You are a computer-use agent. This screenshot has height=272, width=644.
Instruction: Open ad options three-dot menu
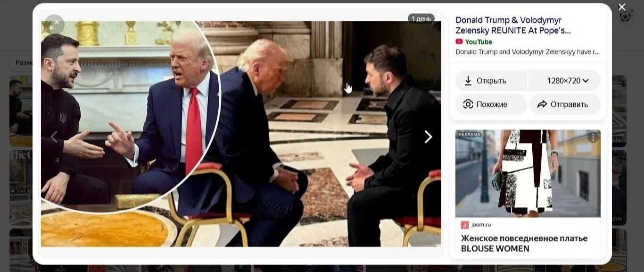pyautogui.click(x=593, y=137)
